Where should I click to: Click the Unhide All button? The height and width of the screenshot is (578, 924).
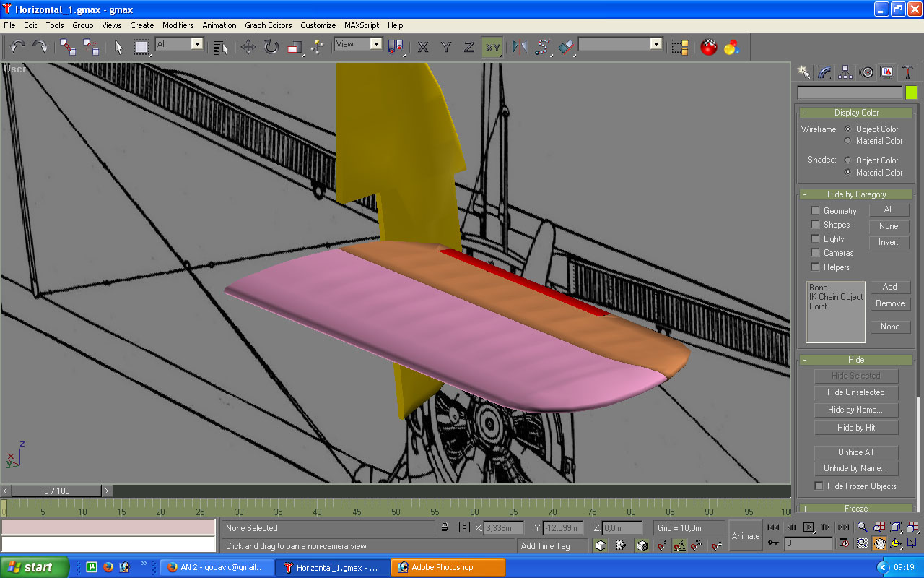[855, 452]
